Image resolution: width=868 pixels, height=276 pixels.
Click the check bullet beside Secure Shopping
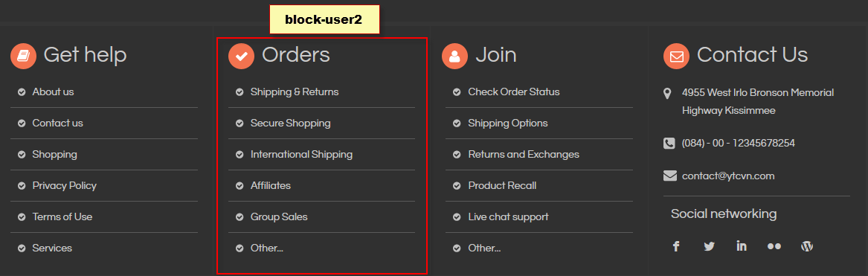[239, 123]
